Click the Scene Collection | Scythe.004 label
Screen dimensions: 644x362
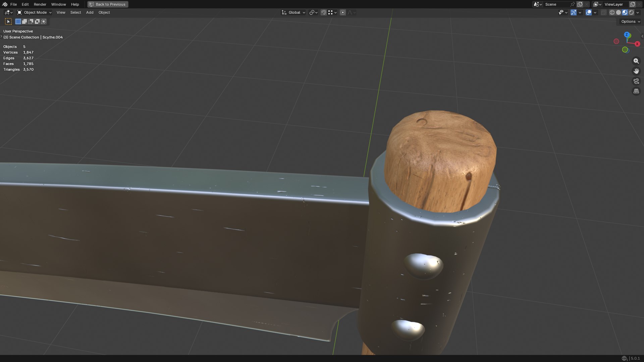(33, 37)
